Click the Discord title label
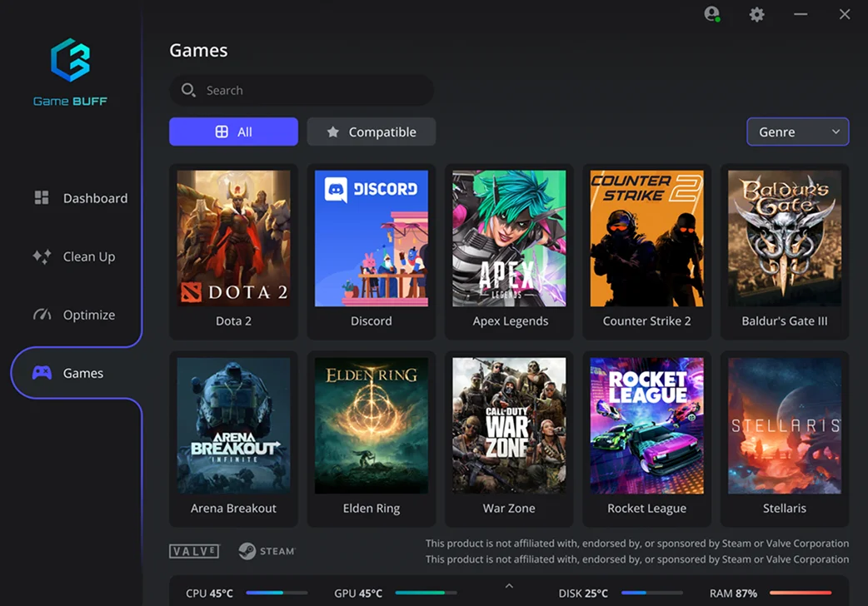 (372, 321)
